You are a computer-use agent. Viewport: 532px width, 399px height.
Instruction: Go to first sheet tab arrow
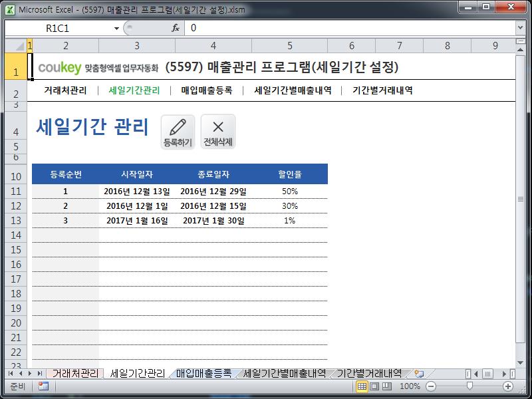tap(11, 374)
